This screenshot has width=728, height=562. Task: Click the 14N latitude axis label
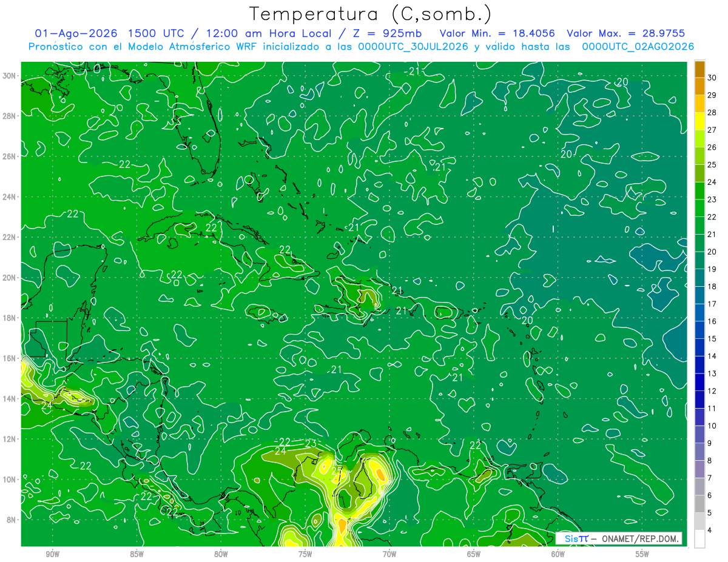(x=10, y=398)
